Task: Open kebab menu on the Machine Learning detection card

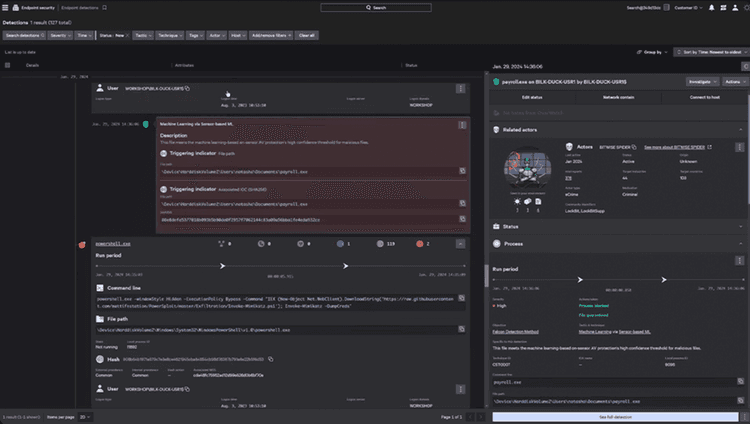Action: [x=462, y=125]
